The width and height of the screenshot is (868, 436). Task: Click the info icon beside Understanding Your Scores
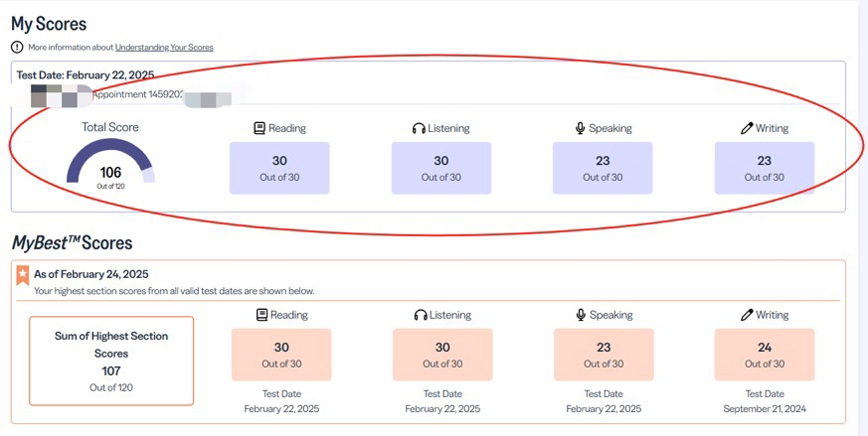[17, 47]
